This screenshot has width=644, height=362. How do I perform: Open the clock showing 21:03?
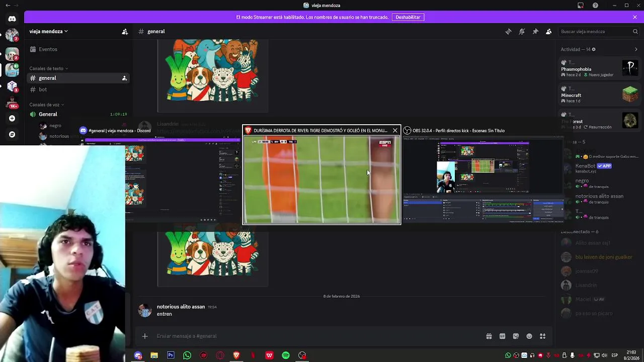pos(631,355)
